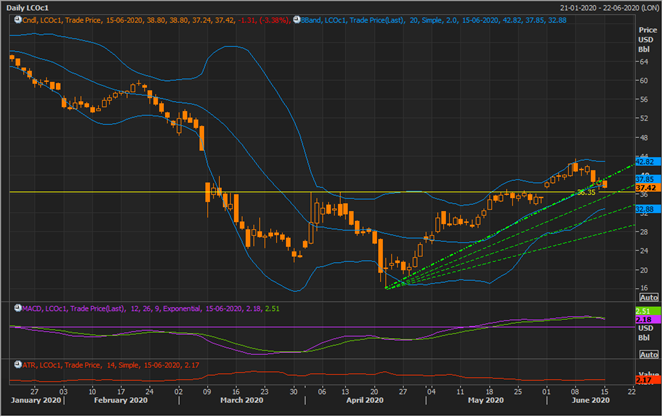663x417 pixels.
Task: Click the 42.82 upper band price tag
Action: [x=648, y=162]
